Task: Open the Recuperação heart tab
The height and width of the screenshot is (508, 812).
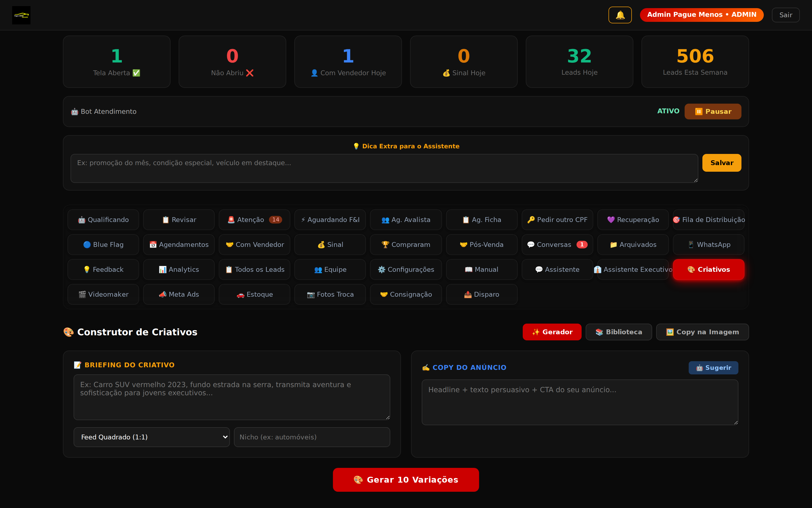Action: [x=633, y=220]
